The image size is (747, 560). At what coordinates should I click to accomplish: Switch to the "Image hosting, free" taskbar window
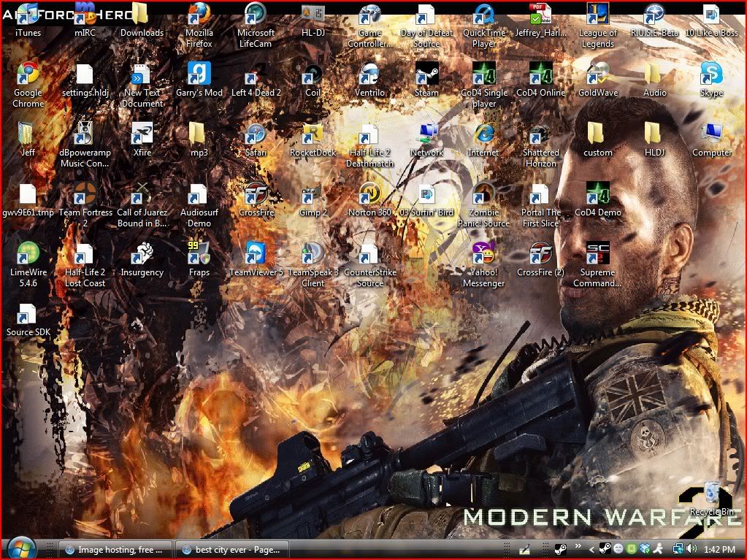coord(117,549)
